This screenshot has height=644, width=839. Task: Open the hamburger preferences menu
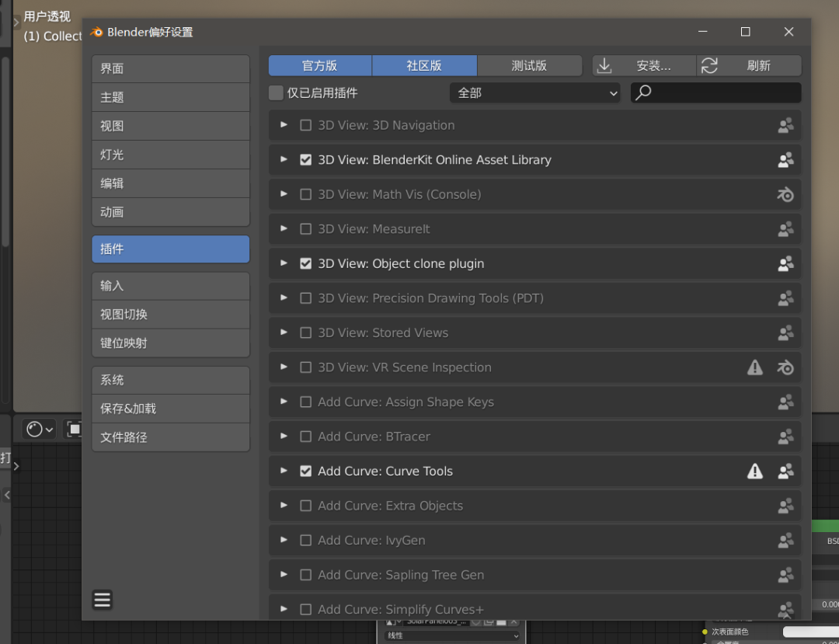click(103, 600)
